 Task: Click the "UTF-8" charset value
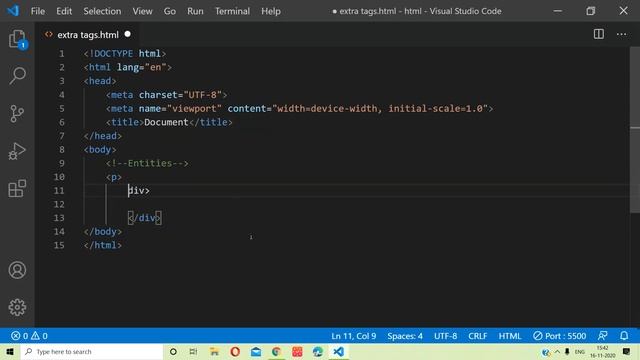(x=202, y=95)
